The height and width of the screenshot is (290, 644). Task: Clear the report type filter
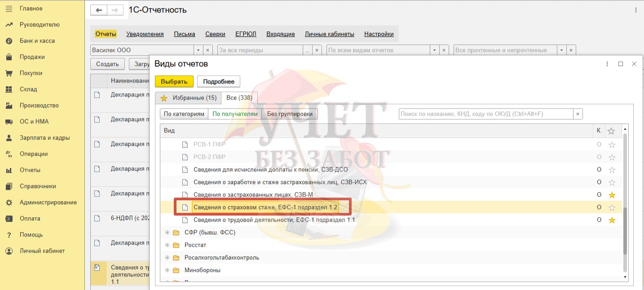click(444, 50)
